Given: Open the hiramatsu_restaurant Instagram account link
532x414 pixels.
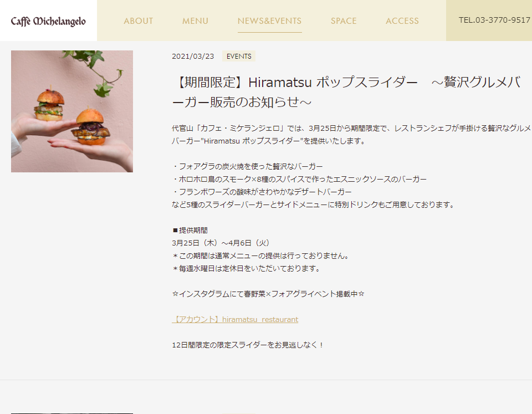Looking at the screenshot, I should pos(235,319).
